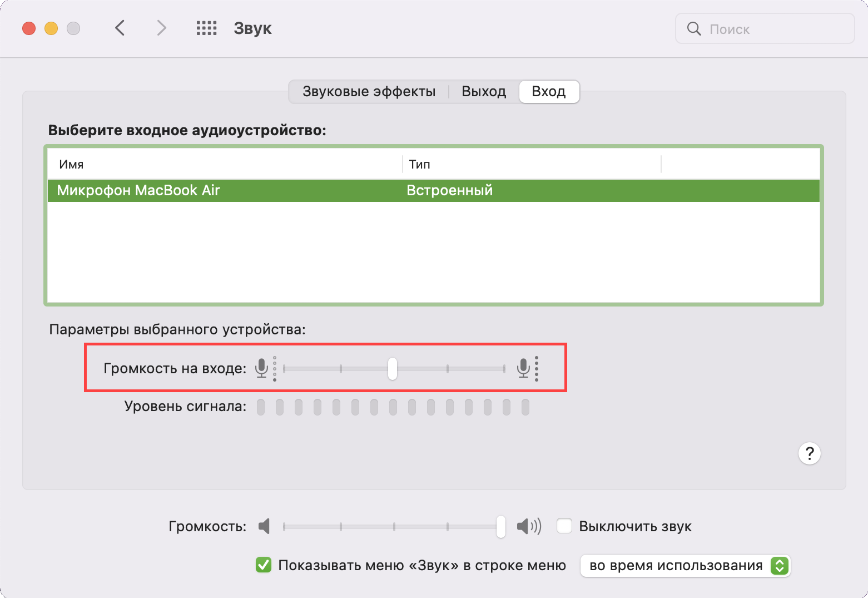
Task: Go back with the left chevron
Action: pos(120,28)
